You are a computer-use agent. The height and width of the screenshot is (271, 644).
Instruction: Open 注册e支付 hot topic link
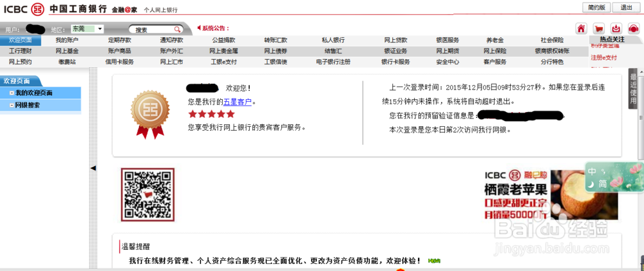click(604, 57)
